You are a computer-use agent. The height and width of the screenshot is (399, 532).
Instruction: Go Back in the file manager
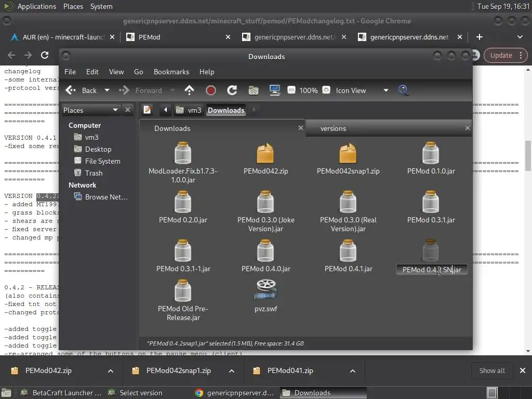click(82, 90)
